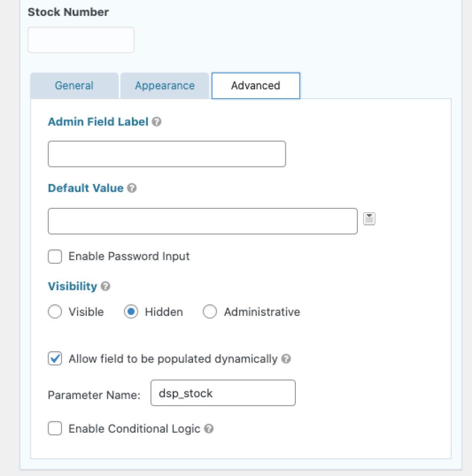The image size is (472, 476).
Task: Open help tooltip for Admin Field Label
Action: 157,122
